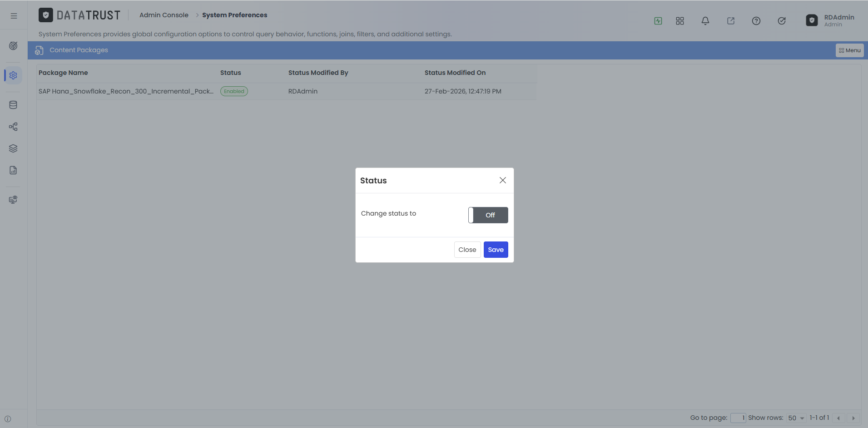Click the refresh check icon in header
Screen dimensions: 868x428
tap(782, 21)
